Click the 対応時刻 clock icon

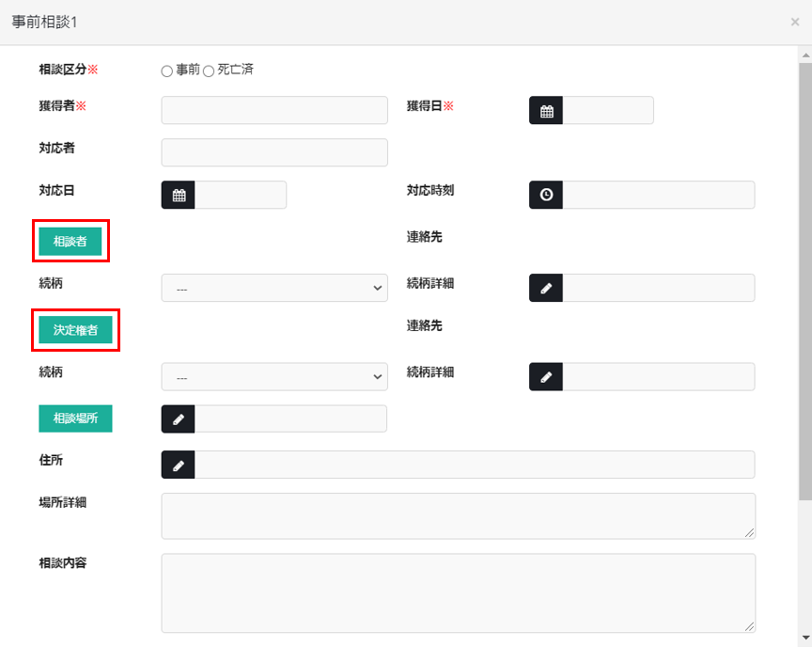pos(546,195)
